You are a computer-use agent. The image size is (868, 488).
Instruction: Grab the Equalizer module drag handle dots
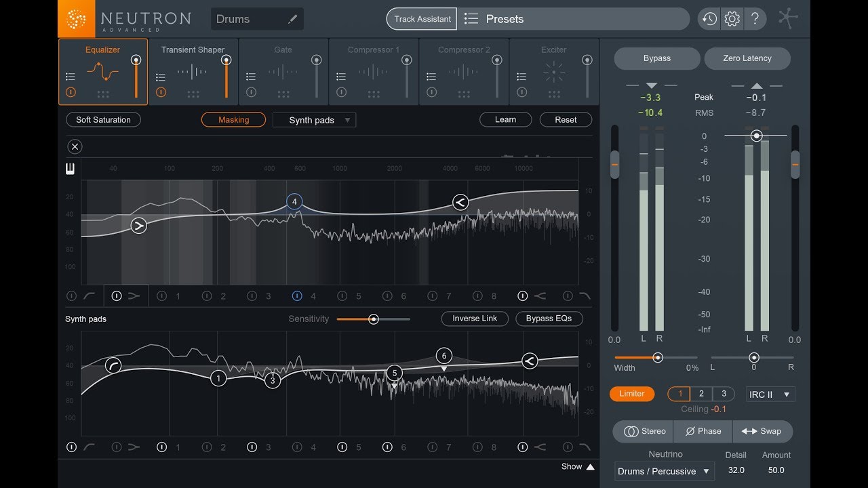tap(103, 94)
